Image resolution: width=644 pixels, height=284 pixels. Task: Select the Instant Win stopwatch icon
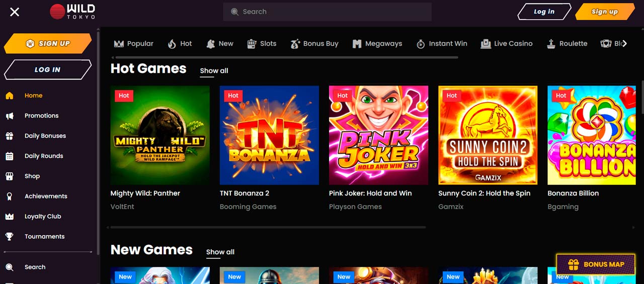click(421, 44)
